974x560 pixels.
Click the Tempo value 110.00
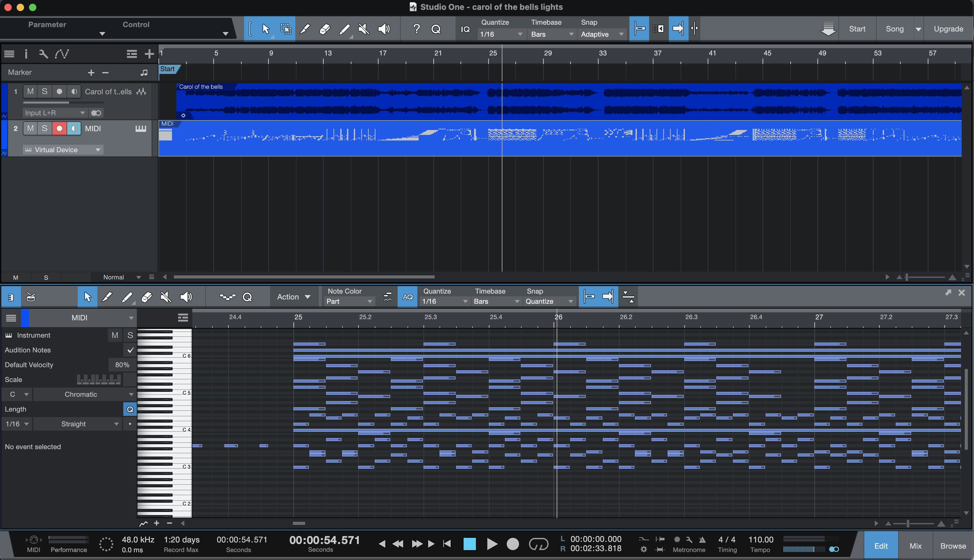pos(761,540)
